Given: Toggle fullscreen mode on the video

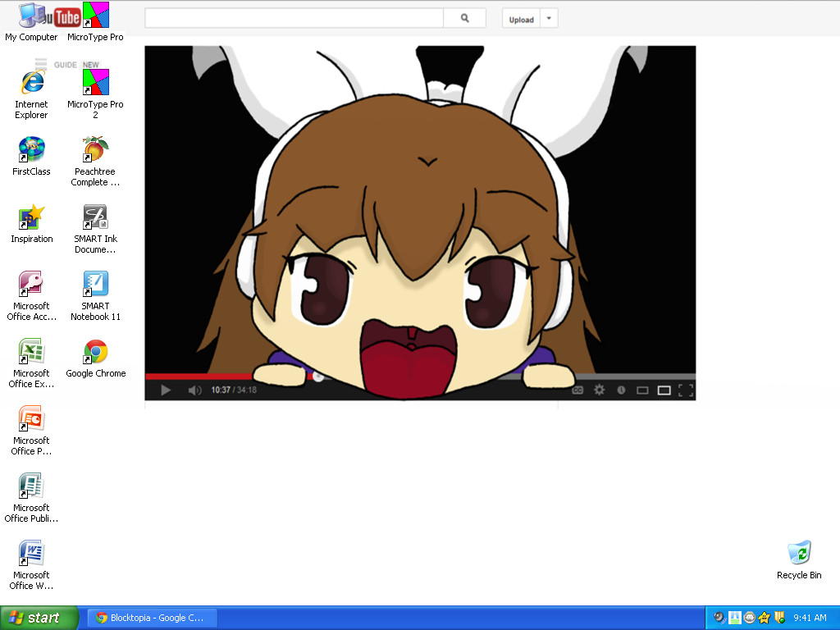Looking at the screenshot, I should pos(686,390).
